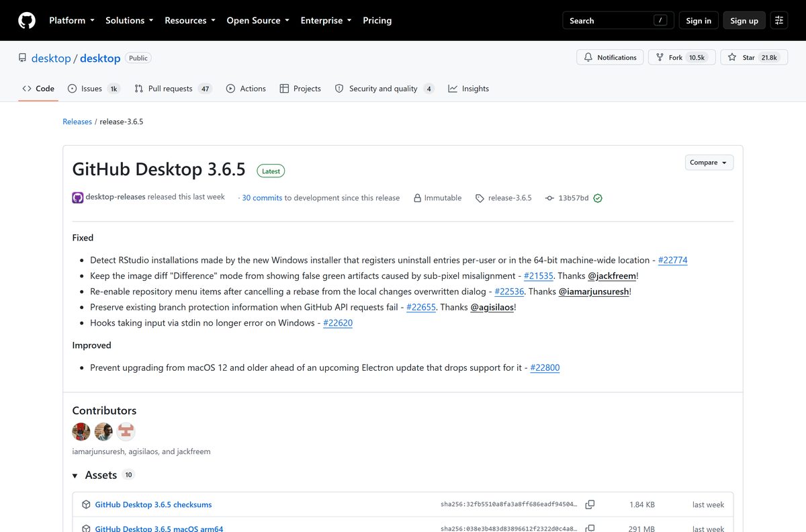Open pull request #22620
The height and width of the screenshot is (532, 806).
click(338, 323)
